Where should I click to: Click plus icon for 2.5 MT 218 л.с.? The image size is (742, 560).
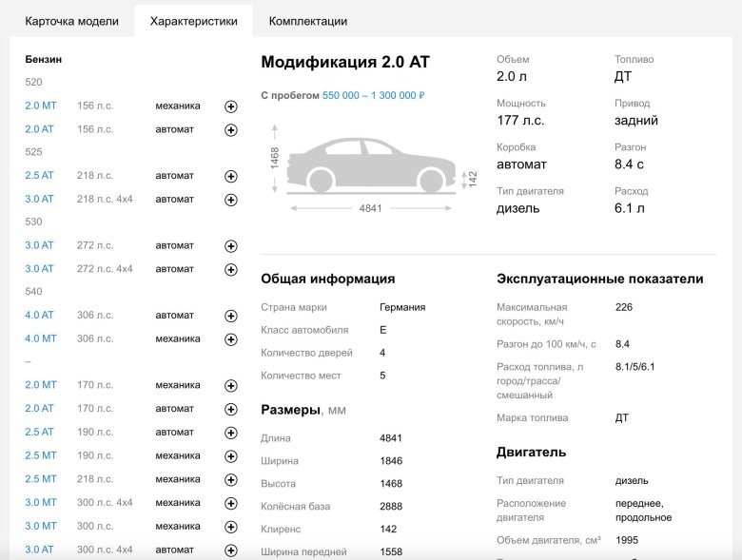[x=230, y=479]
